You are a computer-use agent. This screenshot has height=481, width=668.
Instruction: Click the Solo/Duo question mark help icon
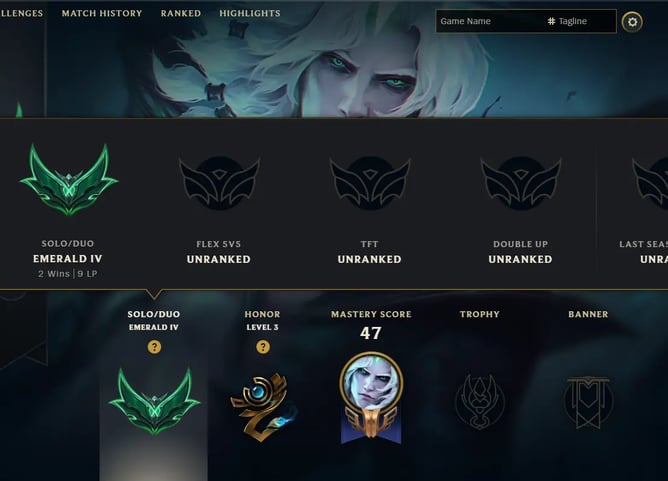(x=154, y=347)
